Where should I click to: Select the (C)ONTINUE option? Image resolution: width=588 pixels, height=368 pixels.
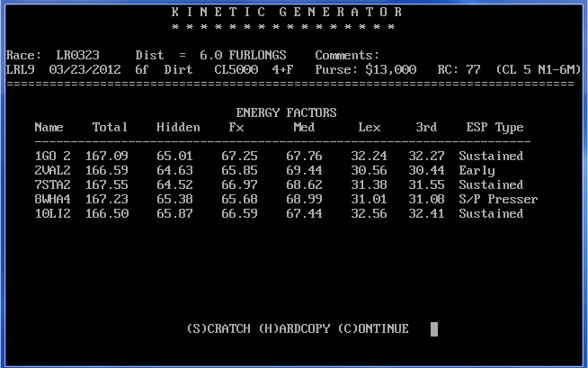point(373,329)
